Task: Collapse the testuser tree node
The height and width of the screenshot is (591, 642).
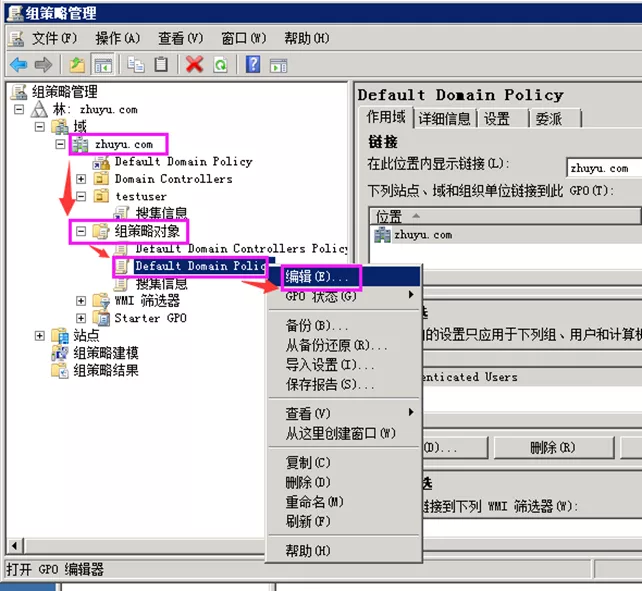Action: [x=81, y=196]
